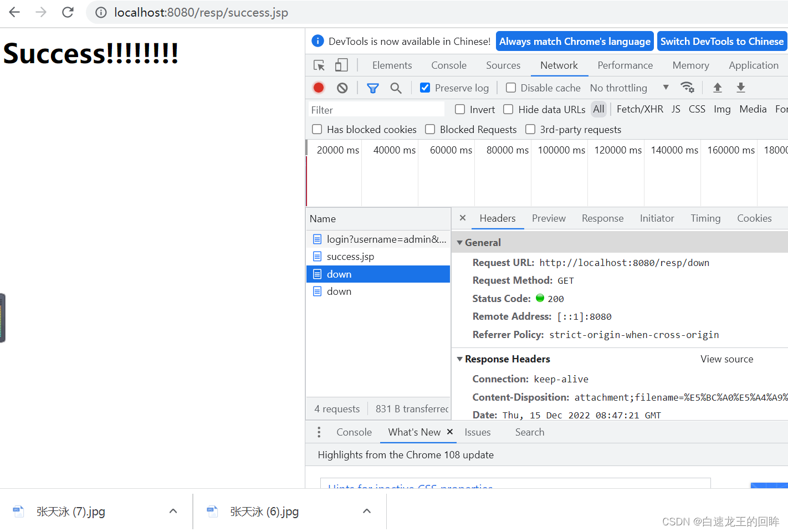
Task: Filter requests by Img type
Action: point(722,109)
